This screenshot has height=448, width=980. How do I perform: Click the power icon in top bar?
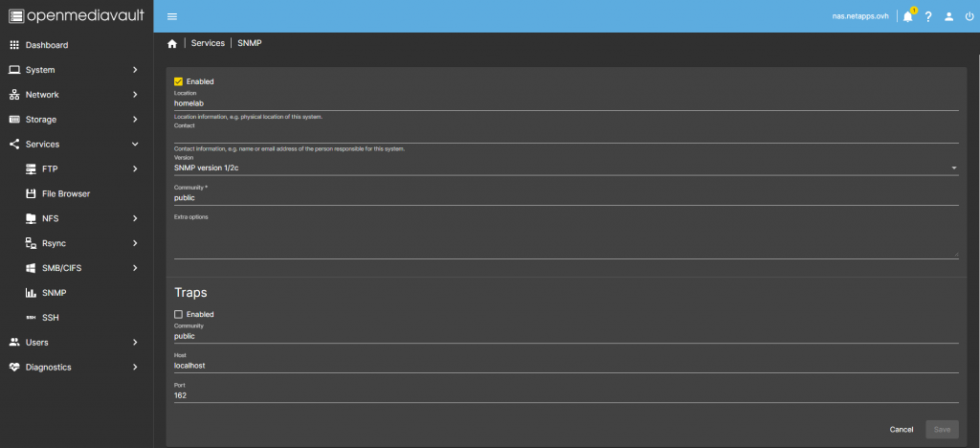point(969,16)
